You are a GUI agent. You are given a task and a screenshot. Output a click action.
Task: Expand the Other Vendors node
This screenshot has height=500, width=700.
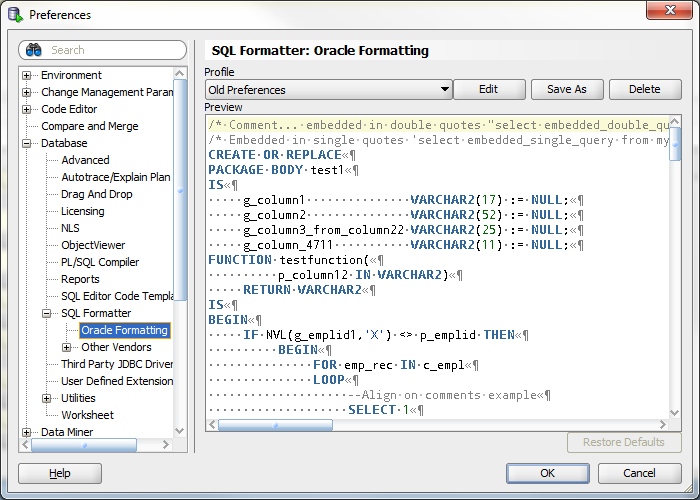point(67,347)
